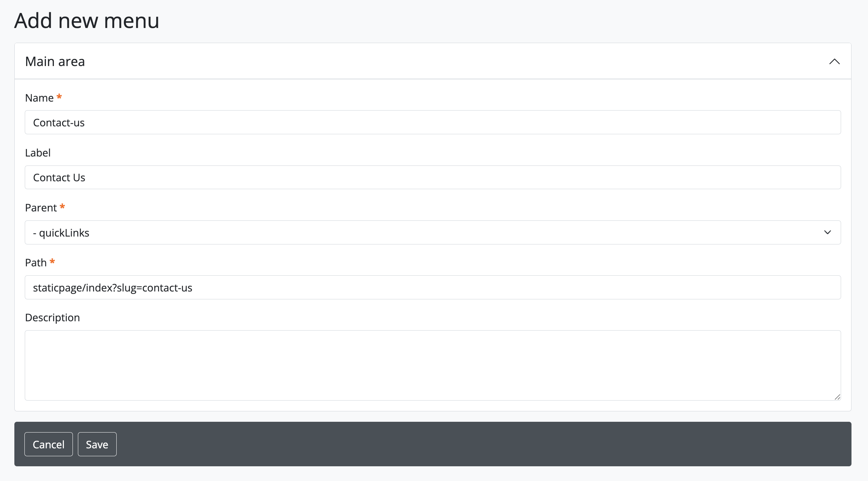Click the required asterisk beside Name
Image resolution: width=868 pixels, height=481 pixels.
coord(59,97)
